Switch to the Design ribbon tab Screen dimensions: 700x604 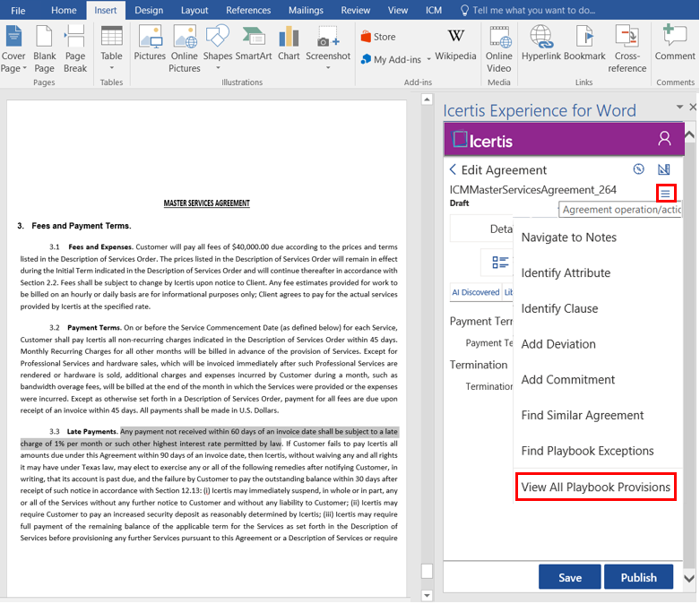click(x=149, y=10)
